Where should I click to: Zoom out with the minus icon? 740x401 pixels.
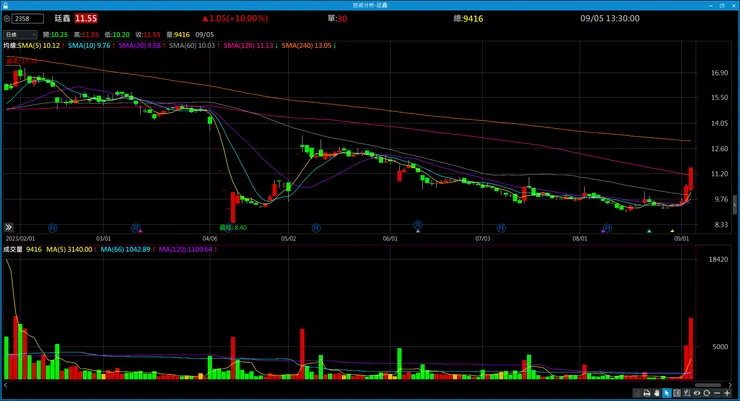click(717, 393)
